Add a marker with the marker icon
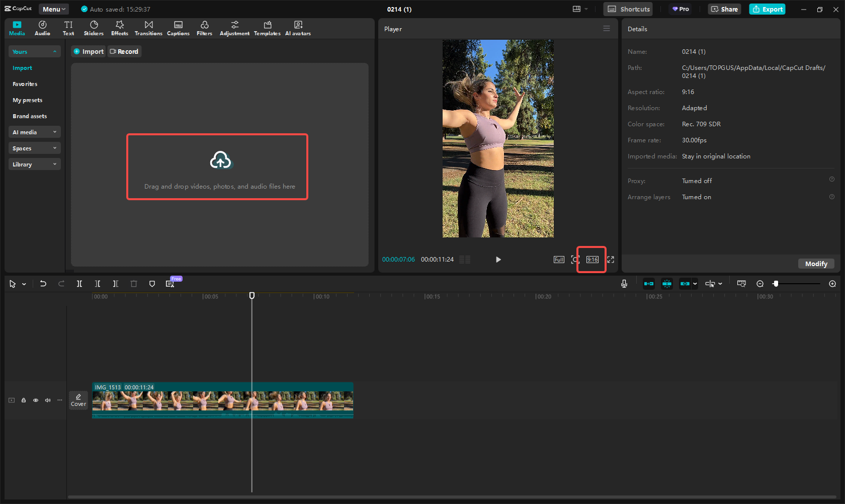845x504 pixels. 152,284
